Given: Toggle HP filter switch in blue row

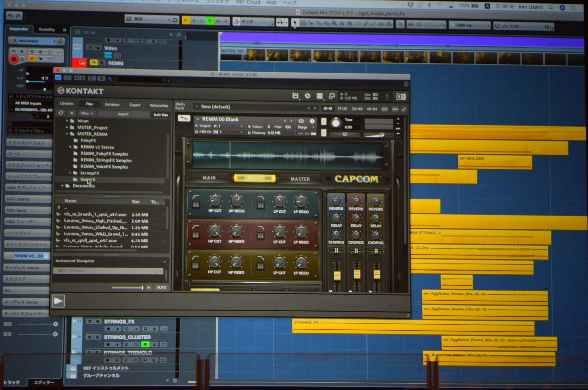Looking at the screenshot, I should (196, 204).
